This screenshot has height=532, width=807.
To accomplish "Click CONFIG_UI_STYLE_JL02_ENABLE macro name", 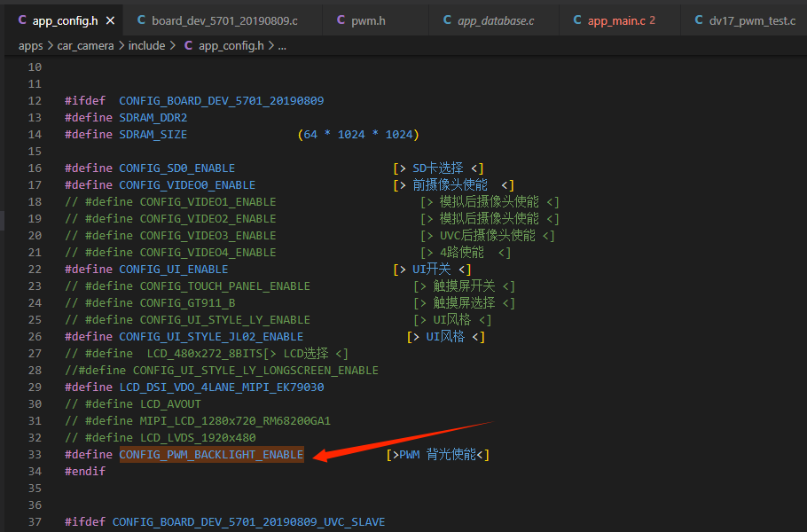I will coord(211,336).
